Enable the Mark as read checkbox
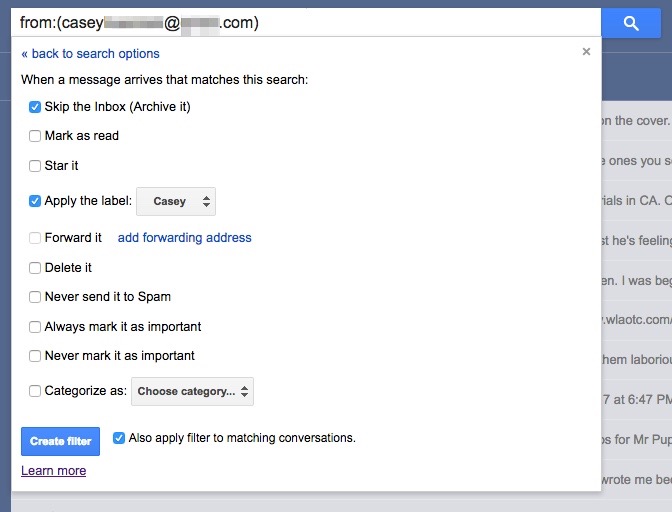The width and height of the screenshot is (672, 512). click(35, 136)
